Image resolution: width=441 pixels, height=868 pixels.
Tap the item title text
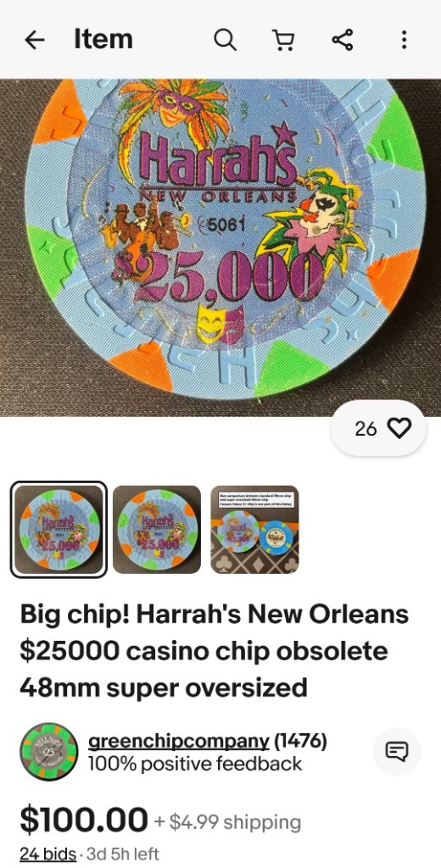[x=215, y=651]
